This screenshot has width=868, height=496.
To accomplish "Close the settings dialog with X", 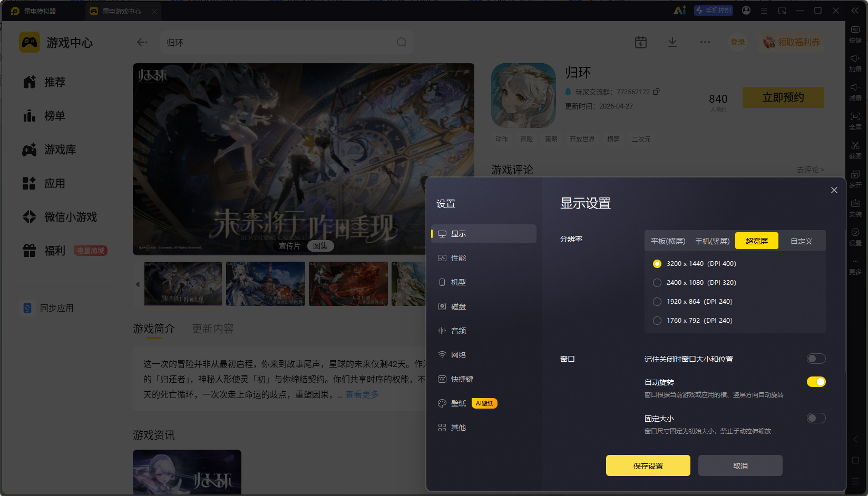I will pyautogui.click(x=834, y=190).
